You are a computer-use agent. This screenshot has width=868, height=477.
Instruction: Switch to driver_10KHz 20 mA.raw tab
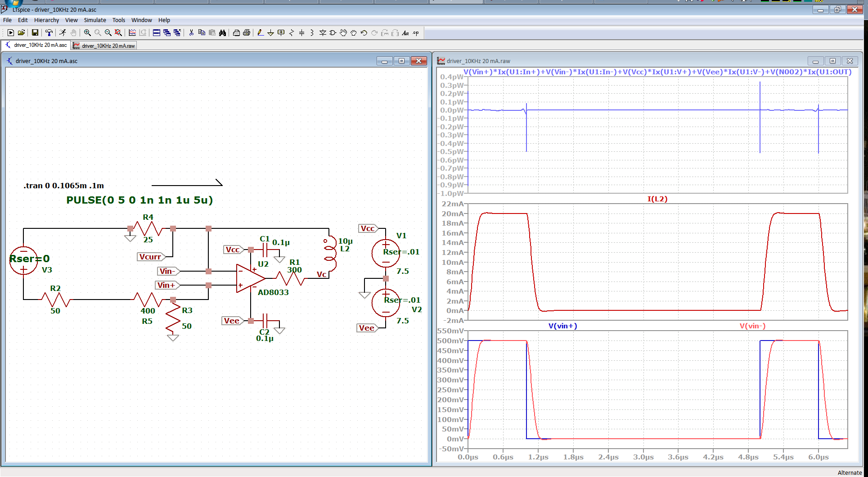[103, 45]
